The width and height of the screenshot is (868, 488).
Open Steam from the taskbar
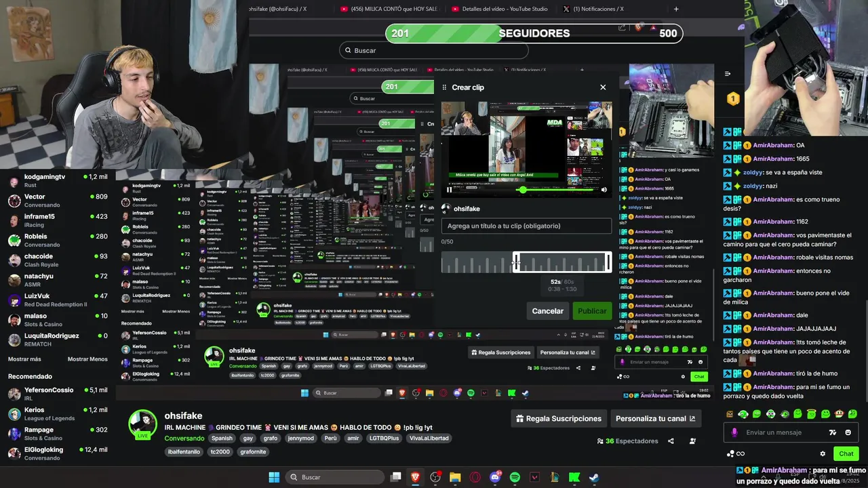pos(594,477)
